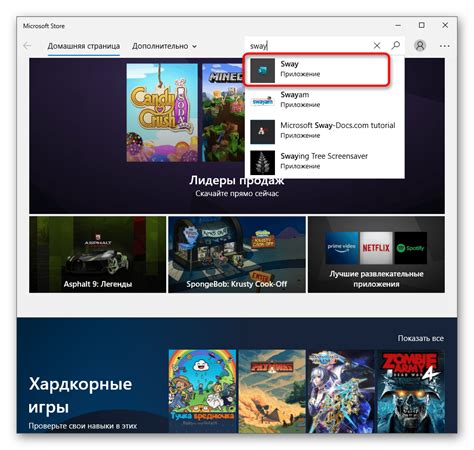Image resolution: width=474 pixels, height=450 pixels.
Task: Open the three-dot more options menu
Action: pyautogui.click(x=444, y=46)
